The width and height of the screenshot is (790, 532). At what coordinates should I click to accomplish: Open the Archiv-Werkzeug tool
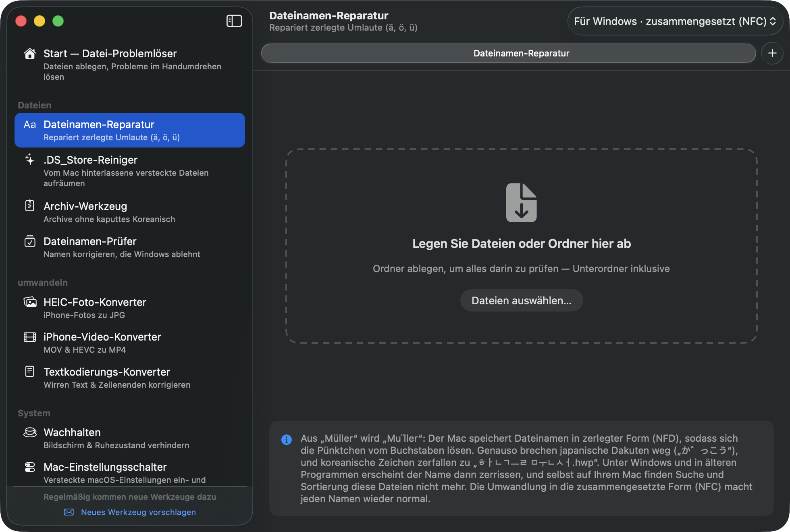click(130, 212)
